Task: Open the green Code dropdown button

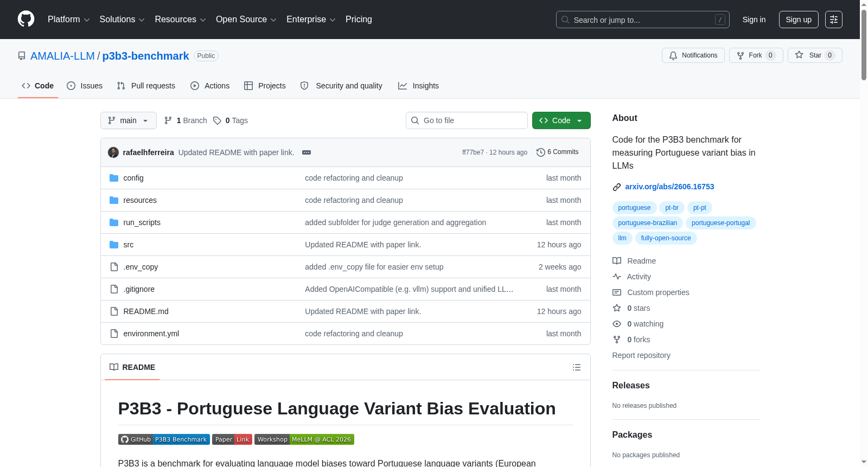Action: (x=561, y=120)
